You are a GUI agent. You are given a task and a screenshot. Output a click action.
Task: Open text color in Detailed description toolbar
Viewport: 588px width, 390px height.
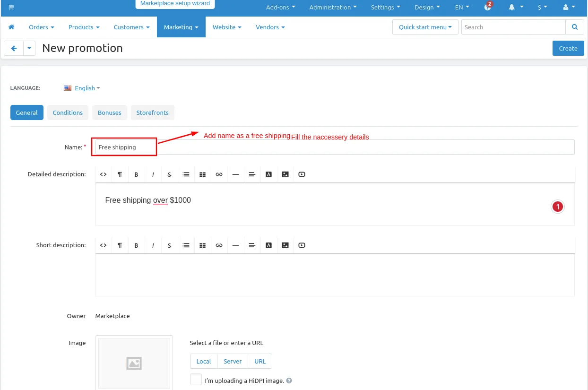[269, 174]
